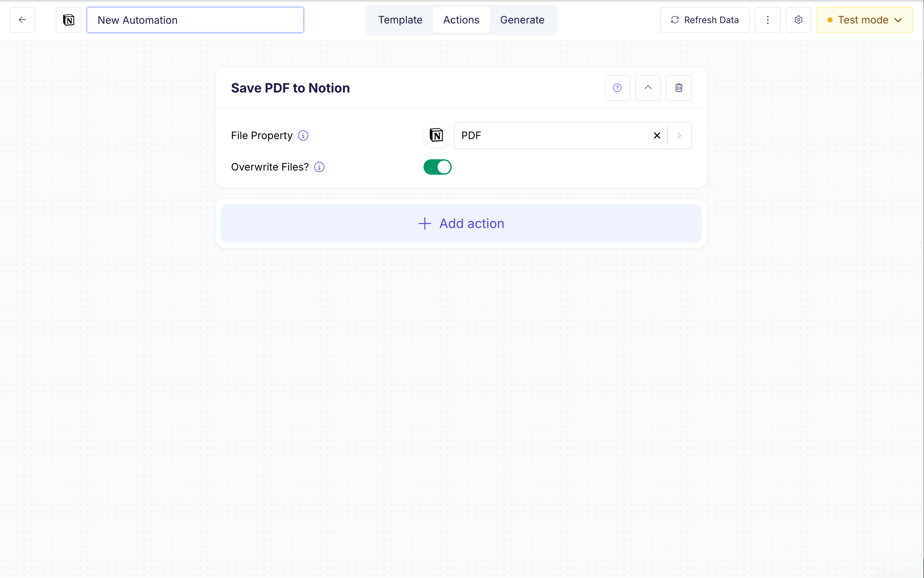The image size is (924, 578).
Task: Switch to the Template tab
Action: (400, 20)
